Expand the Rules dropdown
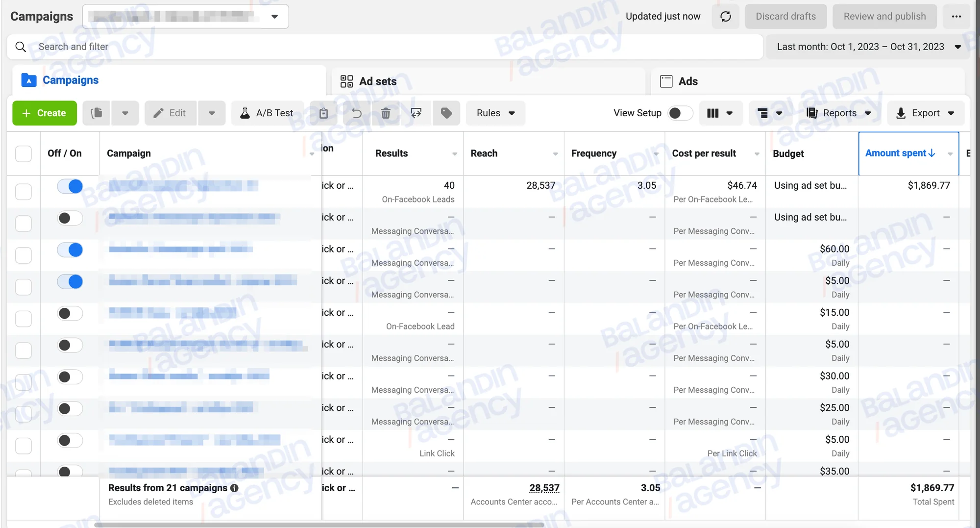This screenshot has height=528, width=980. tap(495, 113)
